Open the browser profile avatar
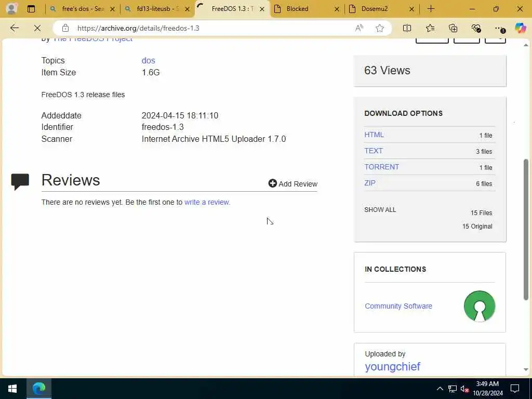This screenshot has height=399, width=532. tap(11, 9)
